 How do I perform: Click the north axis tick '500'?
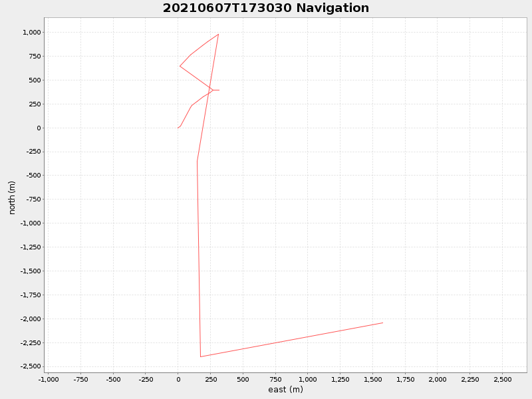pos(35,80)
